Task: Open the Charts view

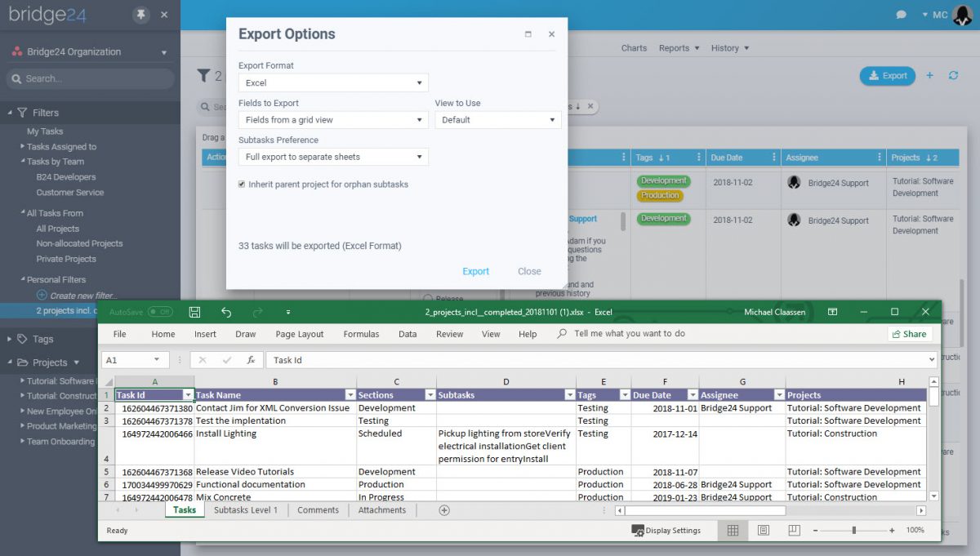Action: coord(634,48)
